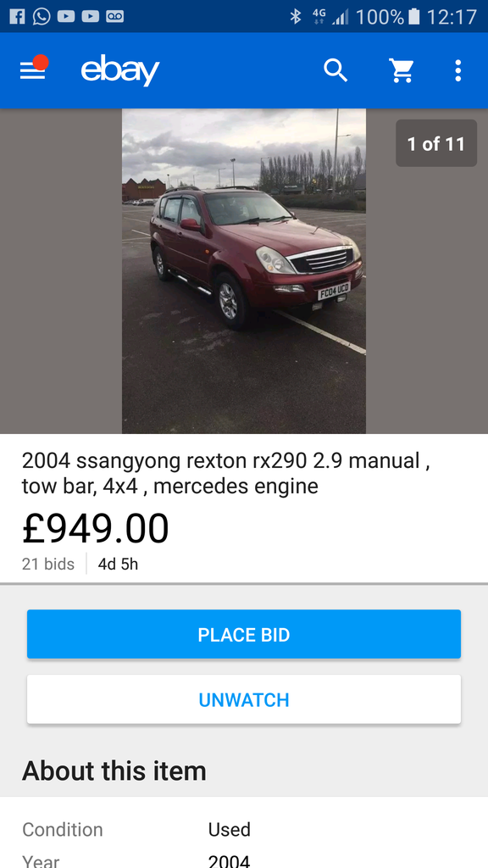Tap the WhatsApp status bar icon

[42, 17]
